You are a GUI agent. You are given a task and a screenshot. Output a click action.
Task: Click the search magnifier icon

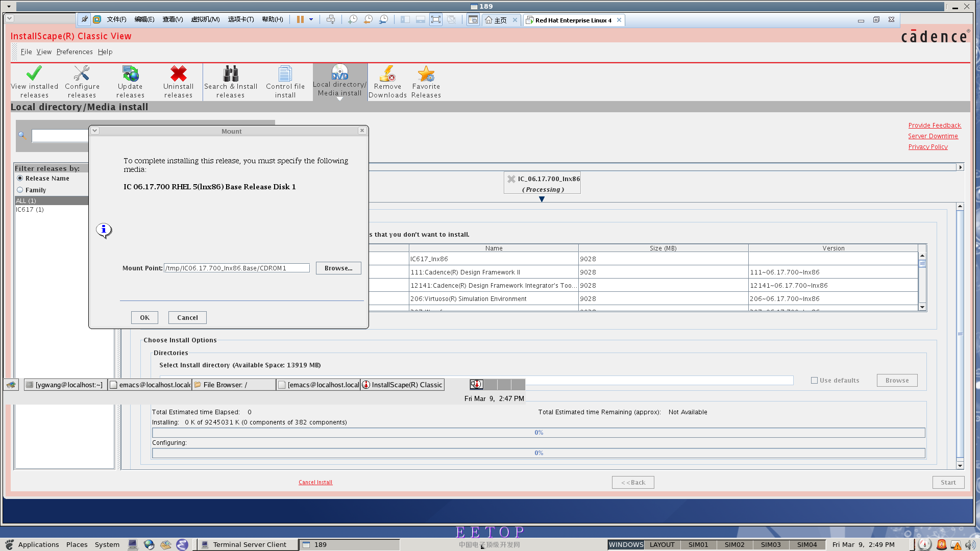pyautogui.click(x=22, y=135)
